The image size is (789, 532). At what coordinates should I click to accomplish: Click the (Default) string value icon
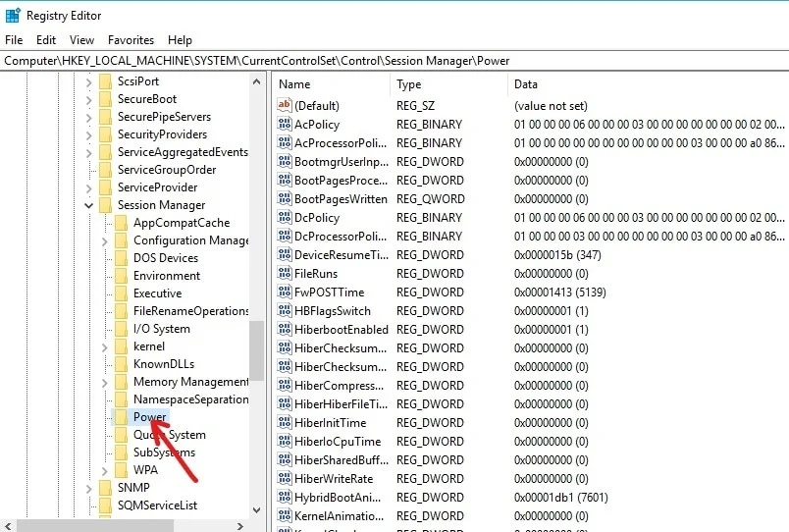coord(285,106)
